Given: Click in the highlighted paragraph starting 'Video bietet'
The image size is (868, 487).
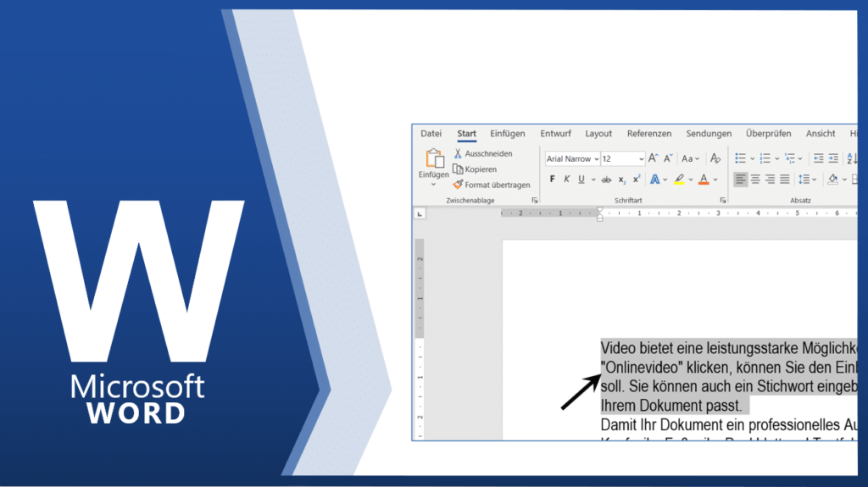Looking at the screenshot, I should tap(728, 376).
